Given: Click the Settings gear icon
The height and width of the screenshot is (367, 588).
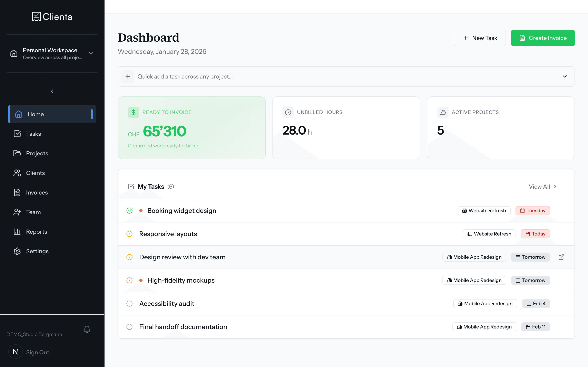Looking at the screenshot, I should (x=17, y=251).
